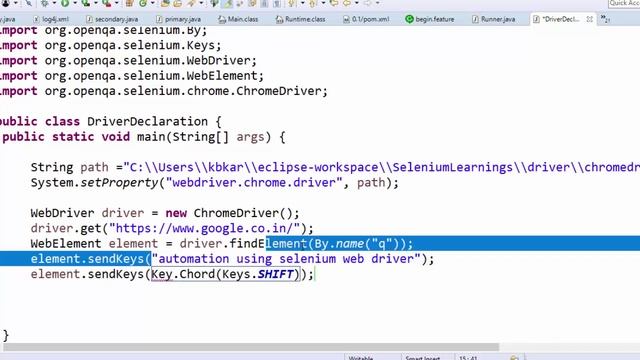Click 'Smart Insert' status bar entry
Image resolution: width=640 pixels, height=360 pixels.
pyautogui.click(x=422, y=358)
